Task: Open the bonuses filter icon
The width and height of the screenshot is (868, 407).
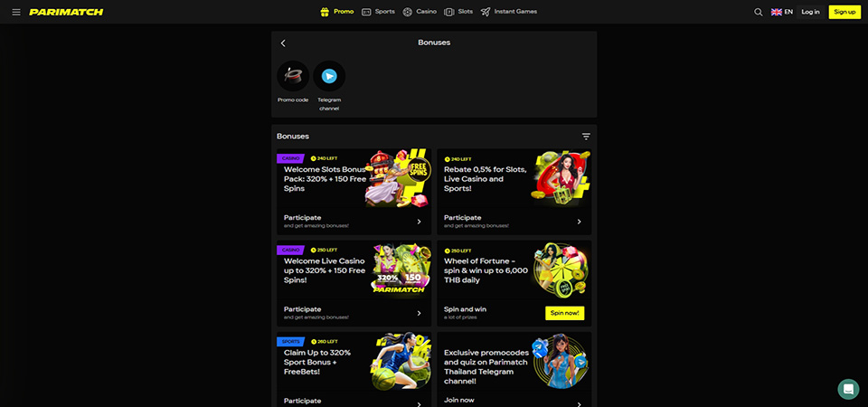Action: coord(586,137)
